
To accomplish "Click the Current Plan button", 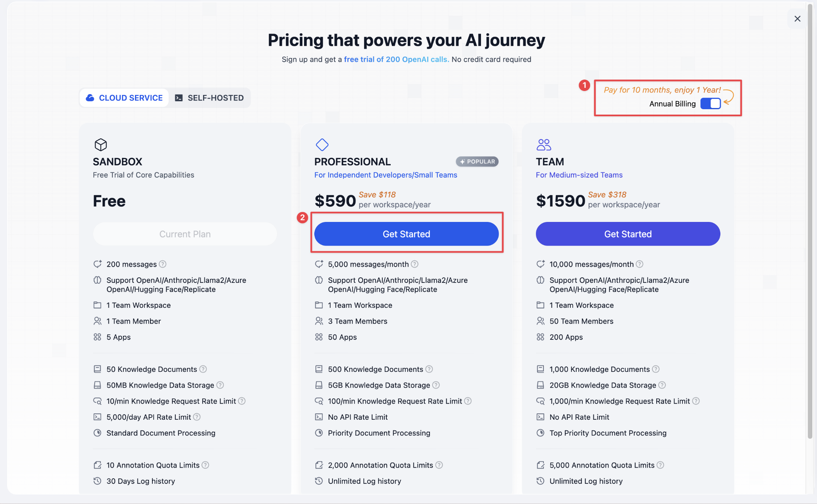I will (x=185, y=234).
